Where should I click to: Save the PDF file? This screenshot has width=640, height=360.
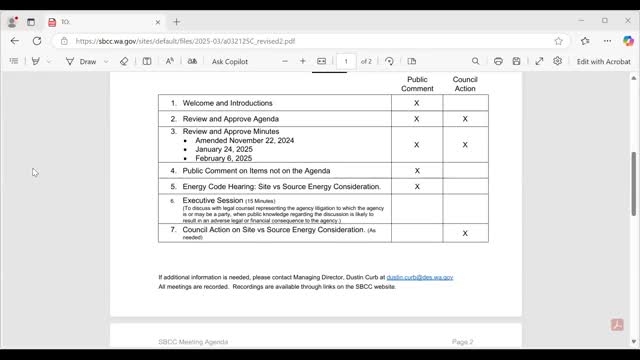tap(516, 61)
